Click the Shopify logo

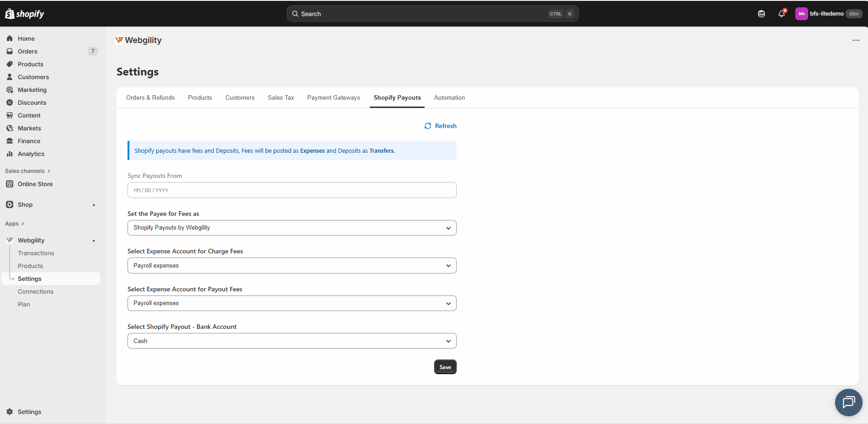coord(25,14)
